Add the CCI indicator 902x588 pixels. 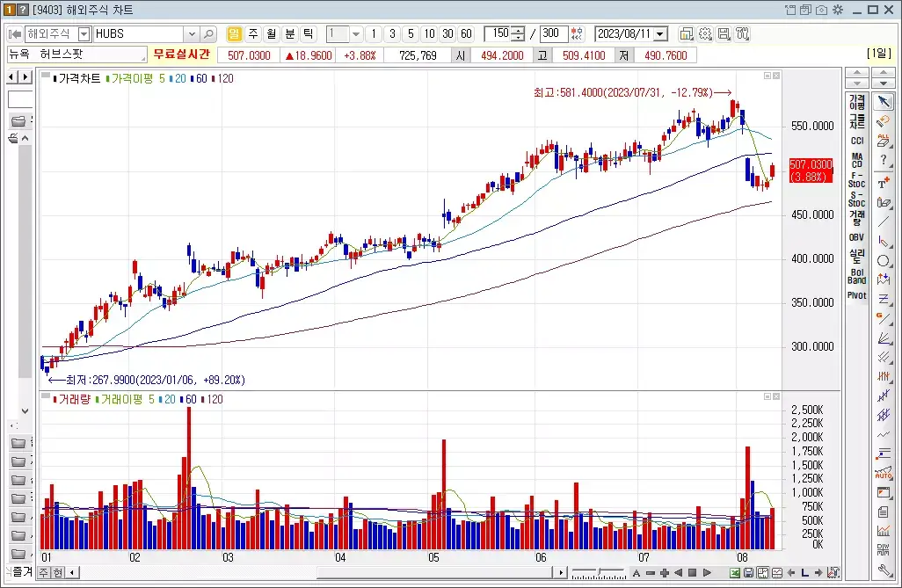point(856,141)
